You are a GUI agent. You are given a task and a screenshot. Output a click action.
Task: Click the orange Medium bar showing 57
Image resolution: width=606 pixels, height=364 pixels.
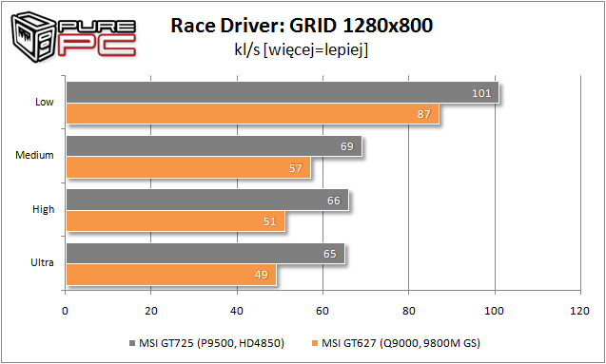point(188,167)
